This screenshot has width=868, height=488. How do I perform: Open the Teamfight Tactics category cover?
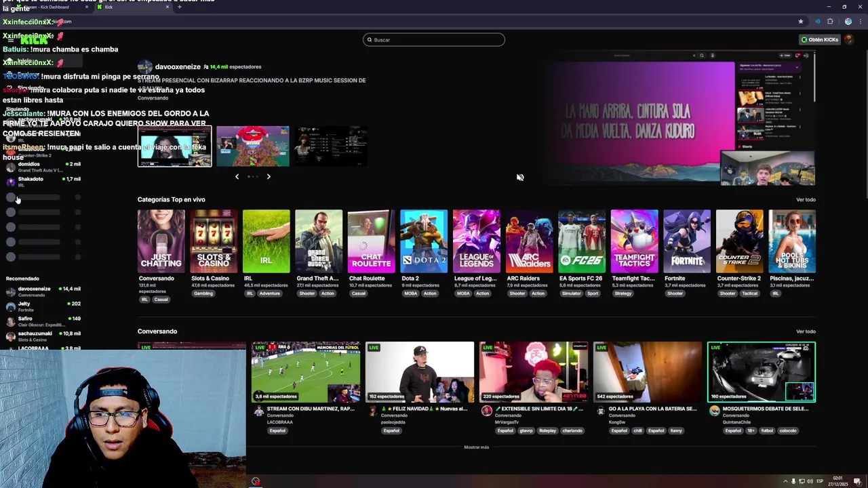point(634,241)
